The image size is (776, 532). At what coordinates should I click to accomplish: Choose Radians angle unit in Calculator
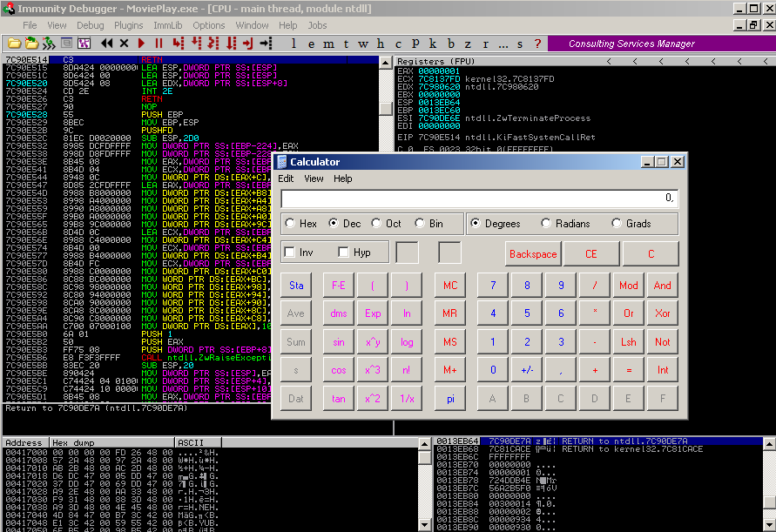(x=547, y=224)
